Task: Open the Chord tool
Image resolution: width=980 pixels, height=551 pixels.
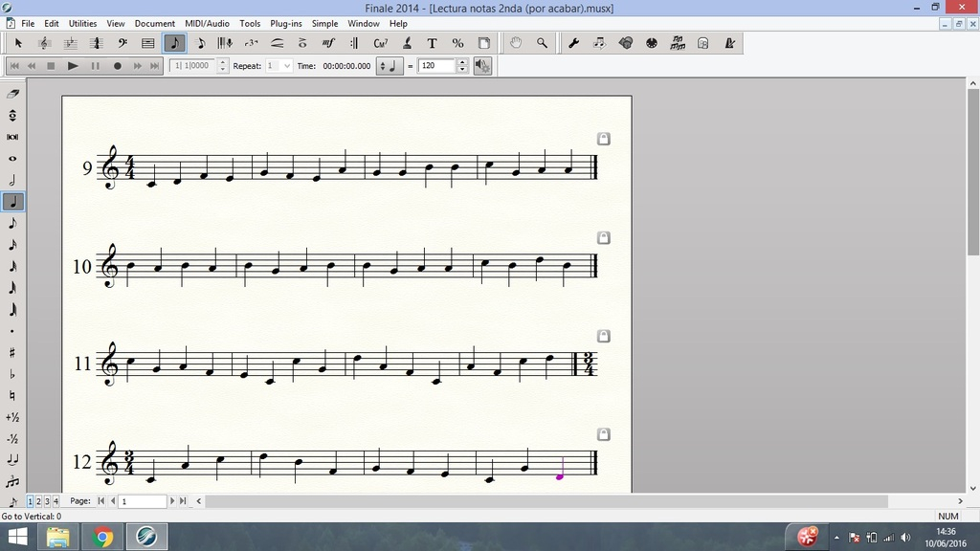Action: 380,43
